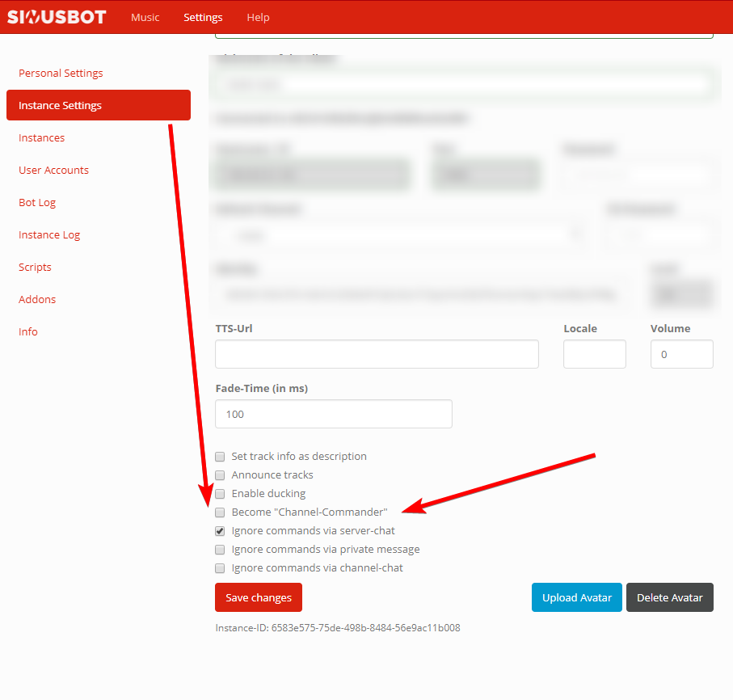733x700 pixels.
Task: Open the Help menu
Action: click(258, 17)
